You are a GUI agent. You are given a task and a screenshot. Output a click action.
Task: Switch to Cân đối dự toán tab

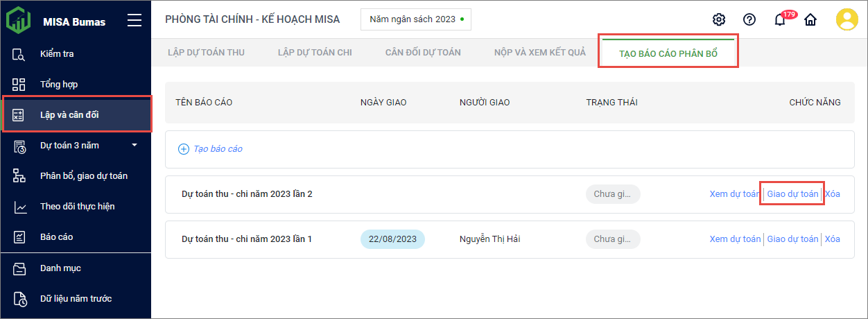tap(423, 52)
